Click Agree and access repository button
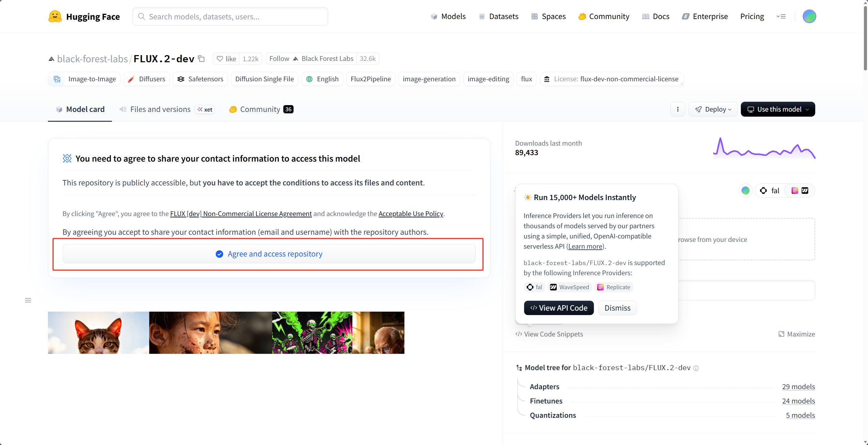Viewport: 868px width, 445px height. click(269, 254)
